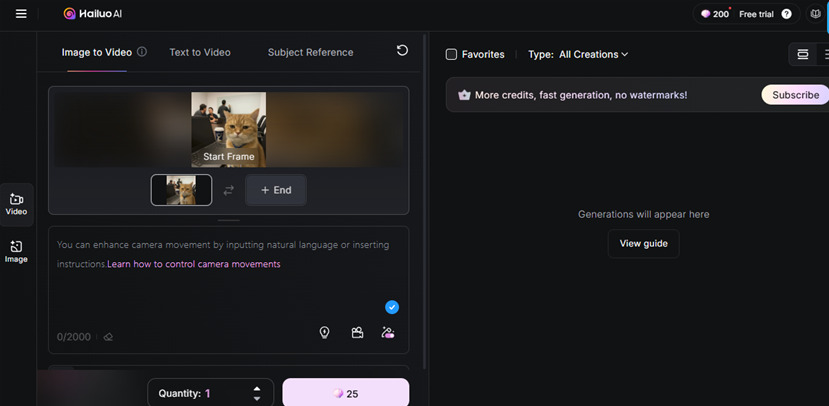The height and width of the screenshot is (406, 829).
Task: Click the swap start and end frames icon
Action: [x=228, y=190]
